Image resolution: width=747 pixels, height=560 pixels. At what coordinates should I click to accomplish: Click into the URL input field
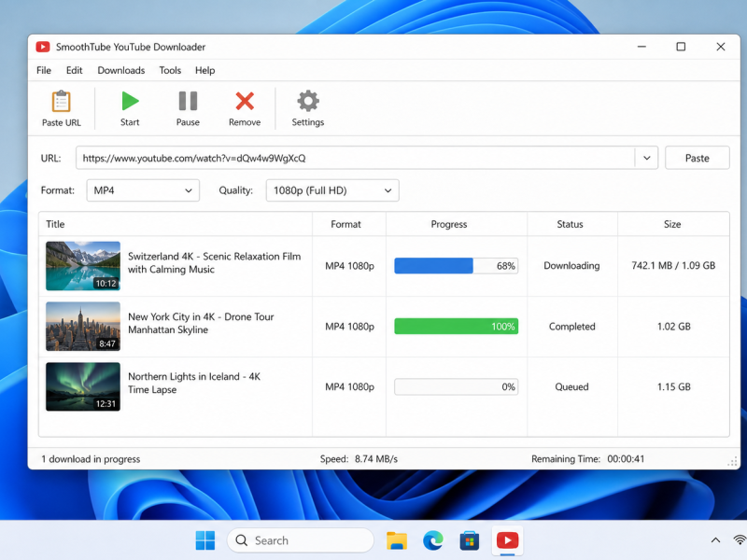click(x=356, y=158)
